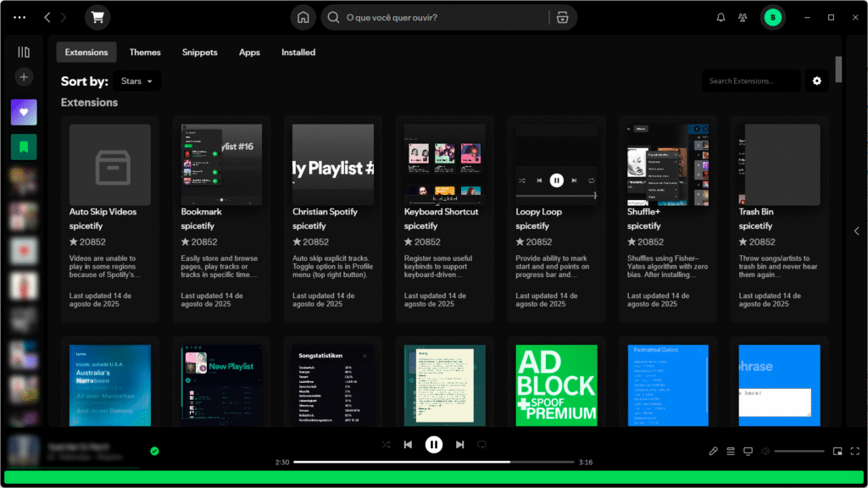
Task: Open the Trash Bin extension title
Action: coord(756,212)
